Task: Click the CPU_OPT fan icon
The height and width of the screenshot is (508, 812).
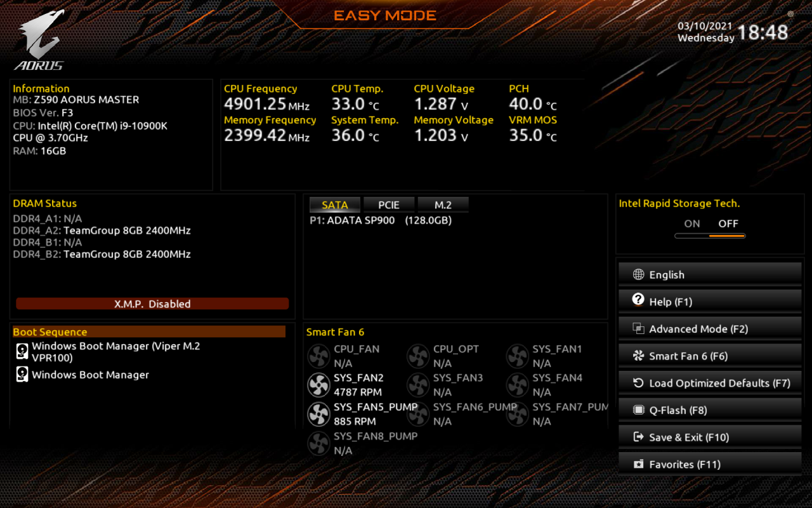Action: pyautogui.click(x=418, y=356)
